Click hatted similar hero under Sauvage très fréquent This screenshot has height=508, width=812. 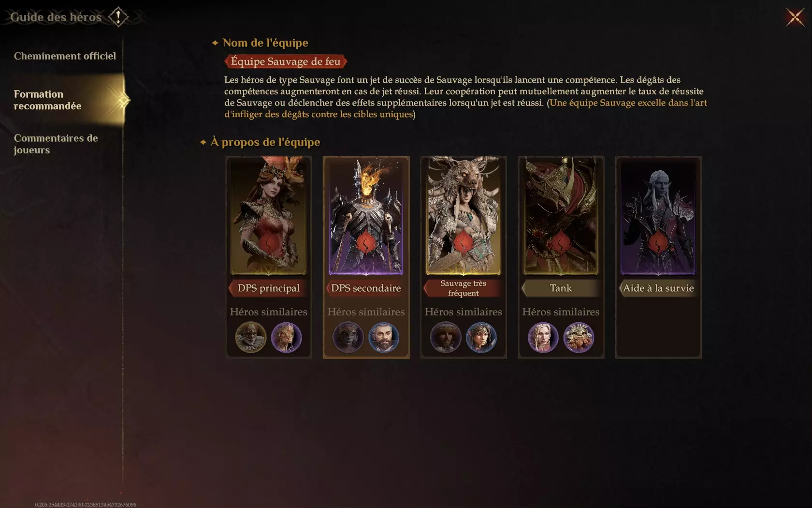[x=446, y=337]
